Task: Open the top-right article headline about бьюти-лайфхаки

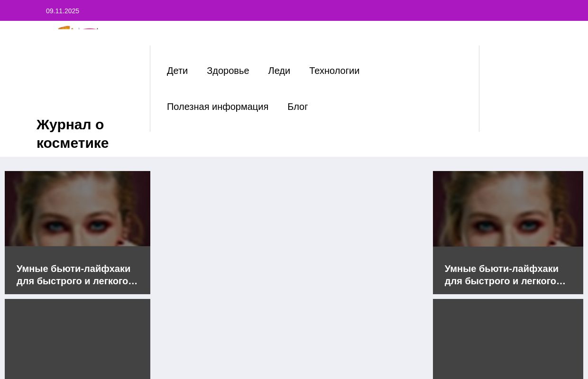Action: point(505,275)
